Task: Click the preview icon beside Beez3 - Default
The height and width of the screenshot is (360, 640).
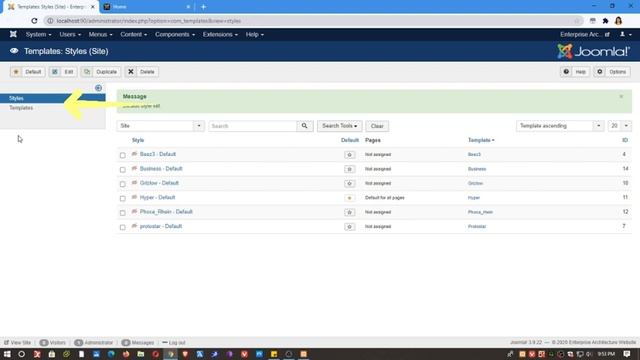Action: click(134, 154)
